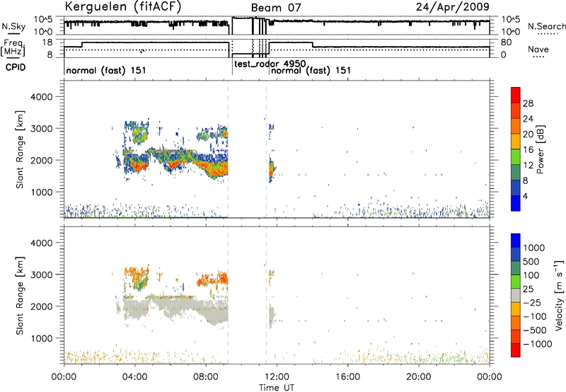The width and height of the screenshot is (566, 392).
Task: Click the 'Kerguelen (fitACF)' plot title
Action: coord(122,6)
